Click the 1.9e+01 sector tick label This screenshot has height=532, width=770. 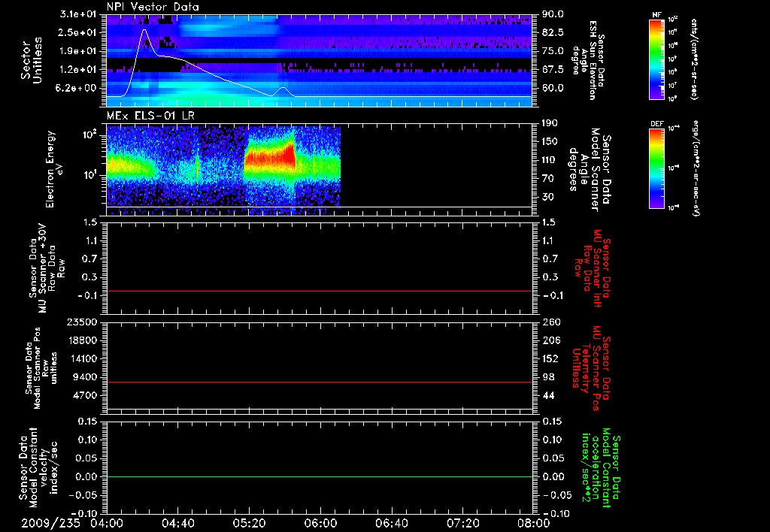[x=79, y=51]
